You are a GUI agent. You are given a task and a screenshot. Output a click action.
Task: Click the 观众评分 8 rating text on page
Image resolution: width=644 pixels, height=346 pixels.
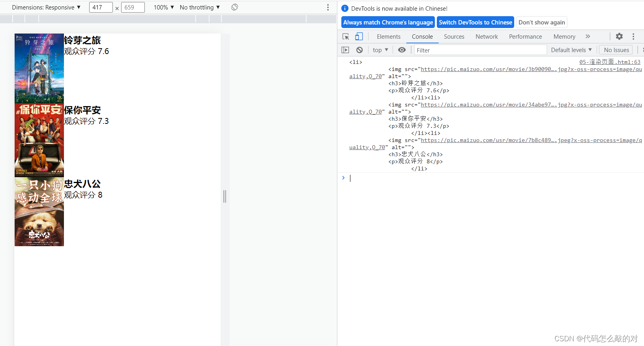83,195
